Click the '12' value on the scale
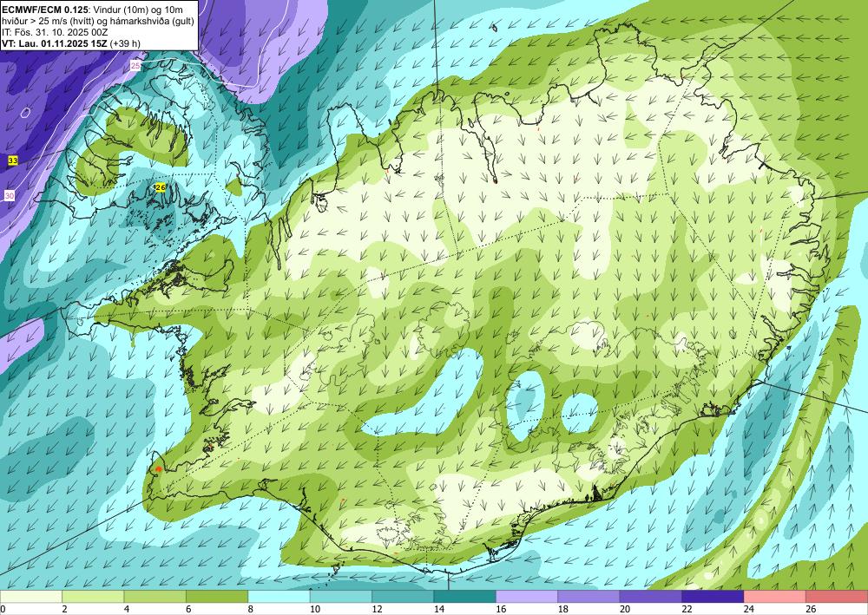868x615 pixels. [x=377, y=609]
